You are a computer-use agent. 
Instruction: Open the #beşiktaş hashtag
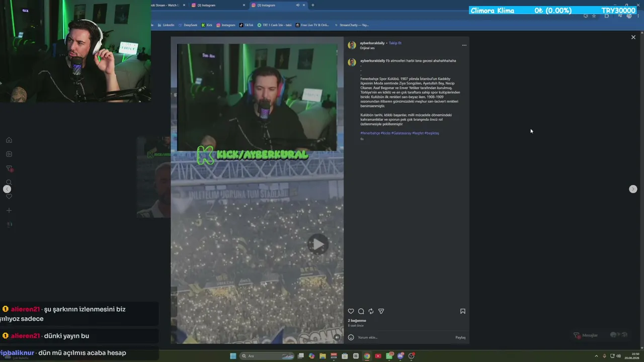point(432,133)
